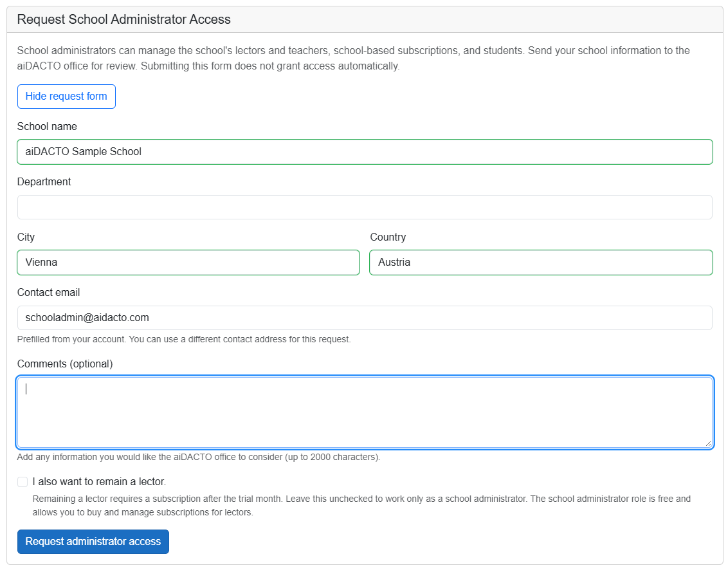Image resolution: width=728 pixels, height=572 pixels.
Task: Click the 'Prefilled from your account' help text
Action: click(x=184, y=339)
